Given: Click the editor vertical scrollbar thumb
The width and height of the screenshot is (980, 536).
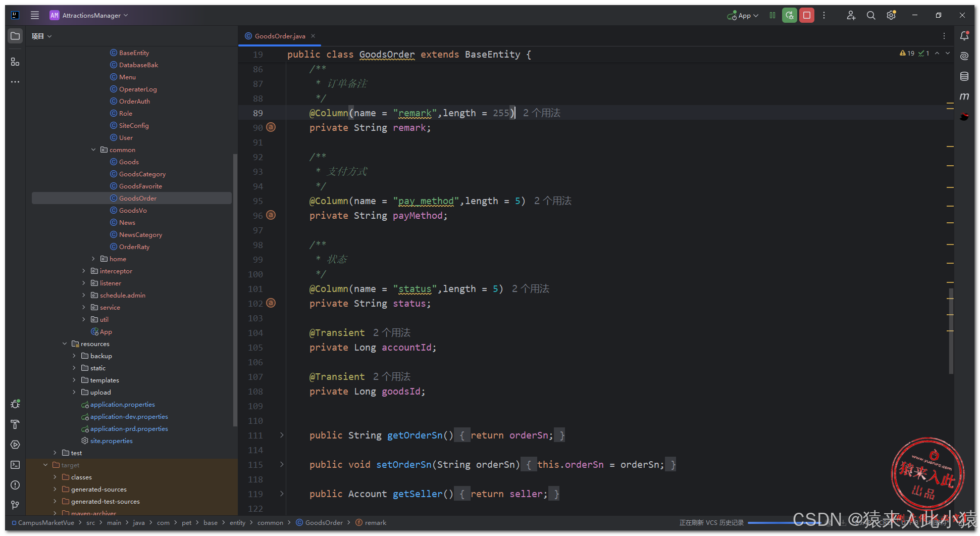Looking at the screenshot, I should pos(951,331).
